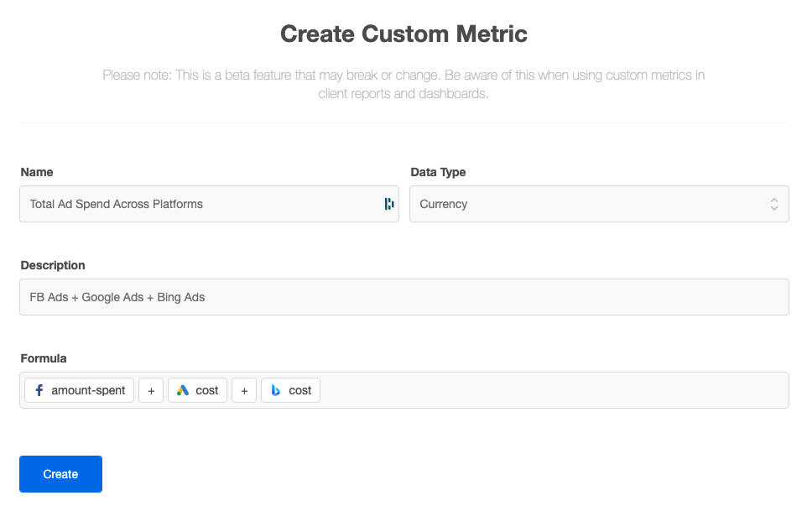Select Currency from the Data Type selector
Image resolution: width=812 pixels, height=511 pixels.
(x=598, y=204)
